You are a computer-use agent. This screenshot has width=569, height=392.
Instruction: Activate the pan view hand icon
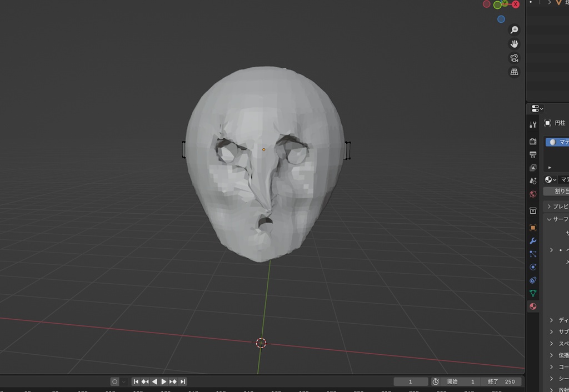click(514, 44)
